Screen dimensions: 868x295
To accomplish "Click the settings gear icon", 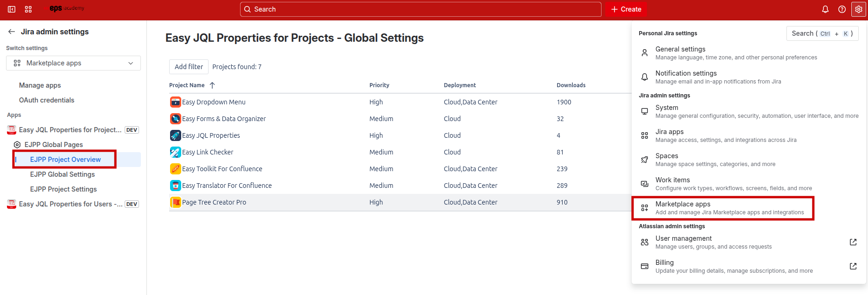I will click(859, 9).
